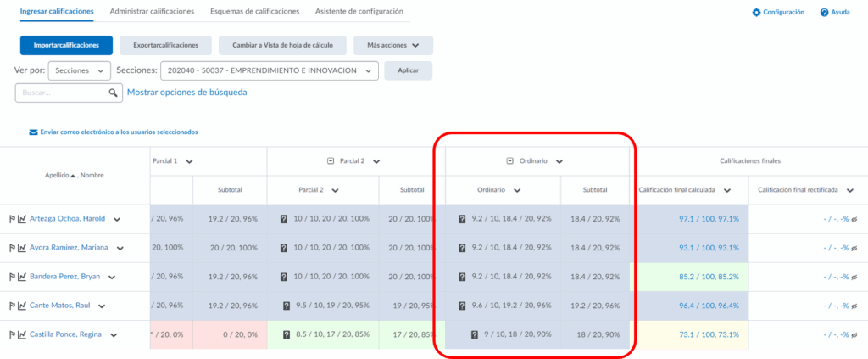
Task: Open the Más acciones dropdown
Action: [x=392, y=45]
